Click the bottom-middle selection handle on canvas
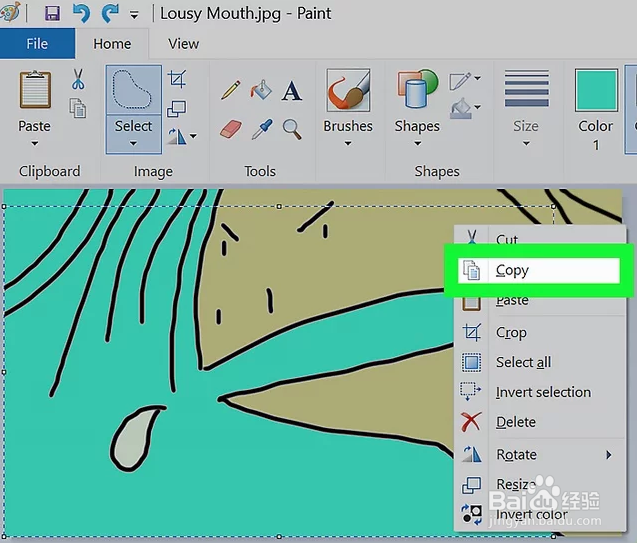Screen dimensions: 637x543 click(x=279, y=537)
